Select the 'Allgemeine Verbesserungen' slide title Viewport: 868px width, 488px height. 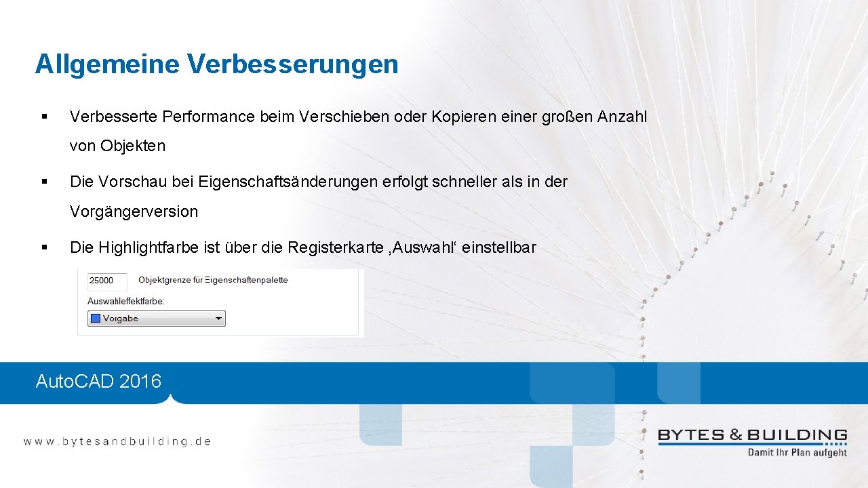click(x=216, y=64)
